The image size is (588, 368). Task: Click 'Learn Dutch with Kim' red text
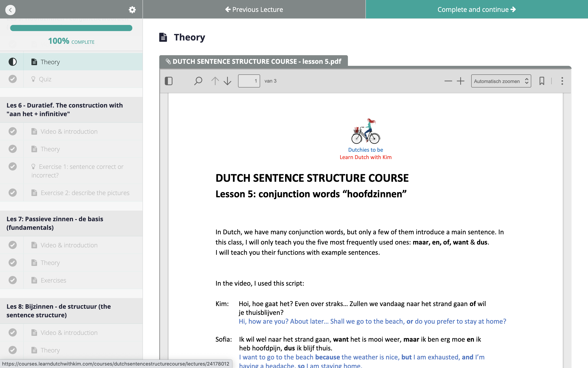366,157
